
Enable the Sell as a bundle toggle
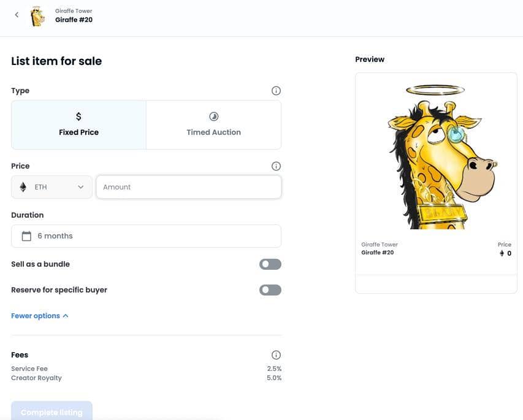270,264
